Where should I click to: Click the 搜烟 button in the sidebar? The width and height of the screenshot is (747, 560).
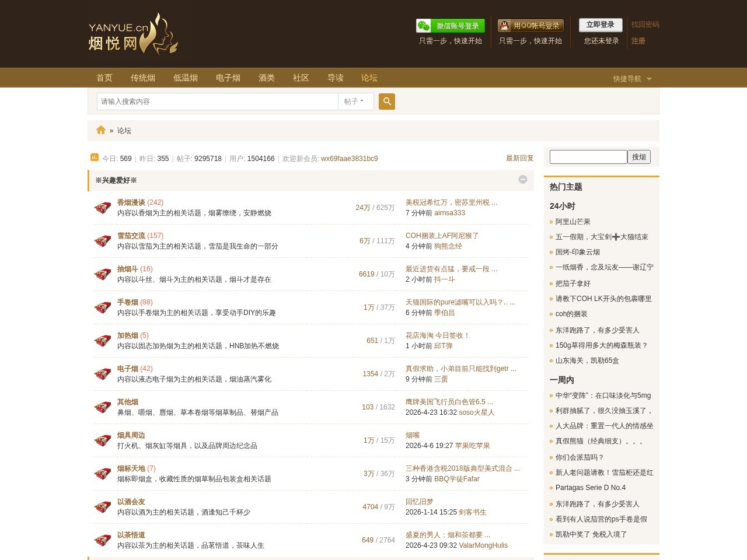pos(639,157)
